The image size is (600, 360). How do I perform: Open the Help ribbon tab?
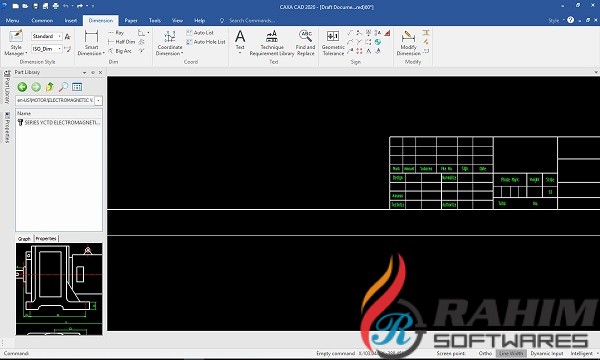pyautogui.click(x=199, y=20)
